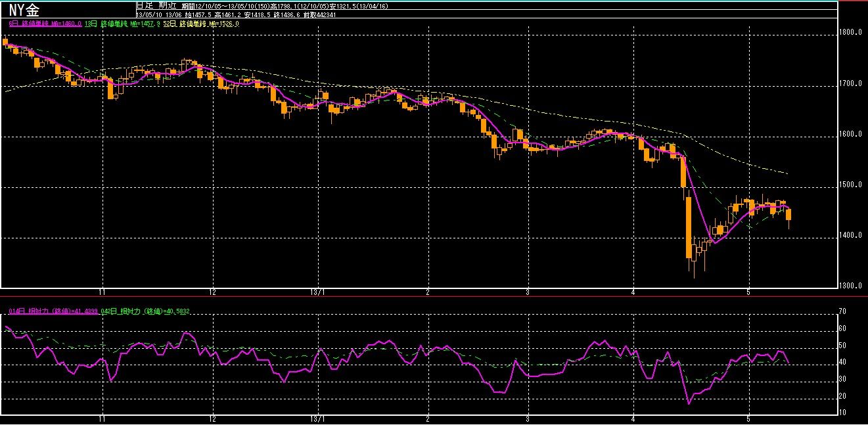Click the 1600.0 price axis label
This screenshot has width=868, height=425.
click(851, 134)
